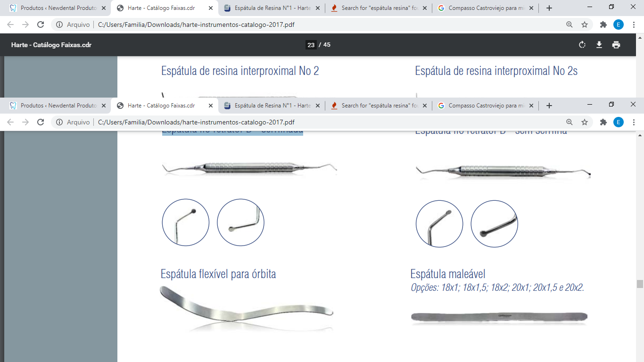Close 'Search for espátula resina' tab in topmost strip
Image resolution: width=644 pixels, height=362 pixels.
(x=425, y=8)
